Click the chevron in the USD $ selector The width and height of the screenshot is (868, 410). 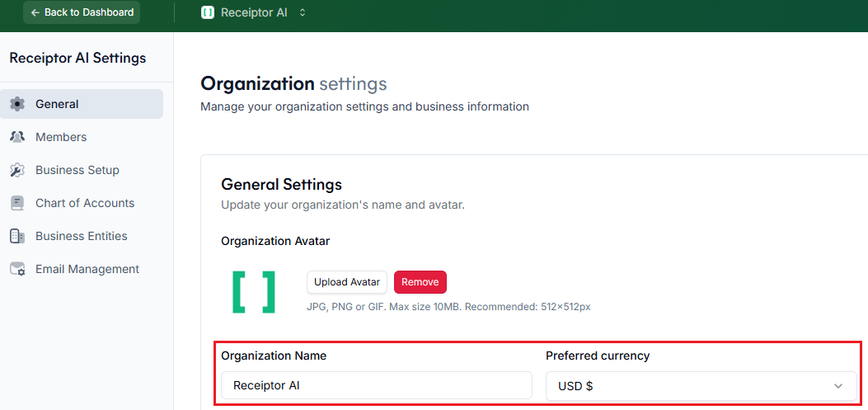[838, 385]
